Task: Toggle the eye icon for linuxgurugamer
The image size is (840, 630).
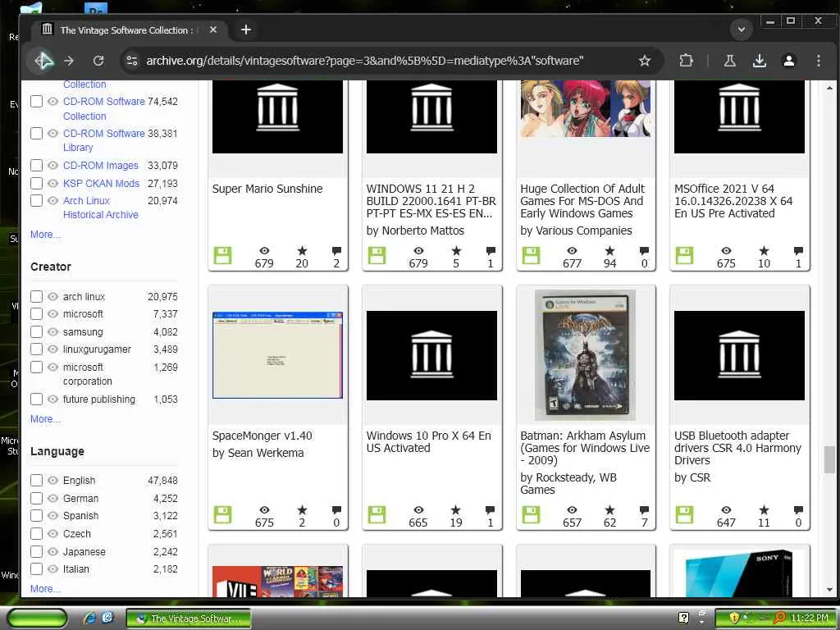Action: point(52,349)
